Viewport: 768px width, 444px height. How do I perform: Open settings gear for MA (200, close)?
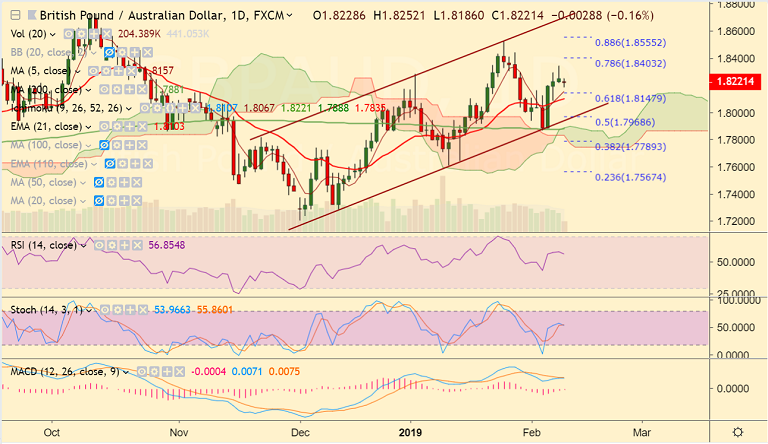coord(117,90)
